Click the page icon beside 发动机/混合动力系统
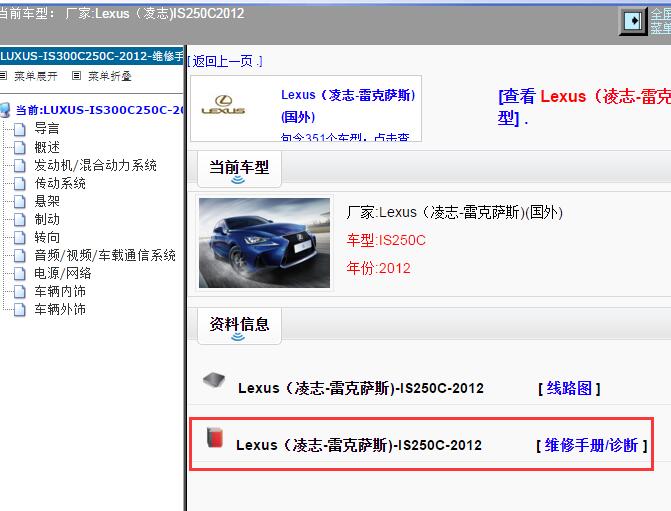The height and width of the screenshot is (511, 671). pos(19,165)
